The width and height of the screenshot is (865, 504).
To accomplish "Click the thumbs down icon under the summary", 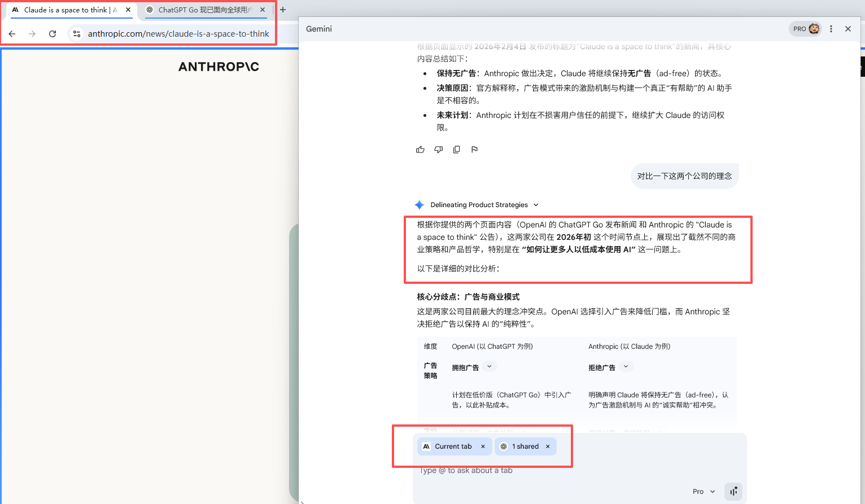I will pos(438,150).
